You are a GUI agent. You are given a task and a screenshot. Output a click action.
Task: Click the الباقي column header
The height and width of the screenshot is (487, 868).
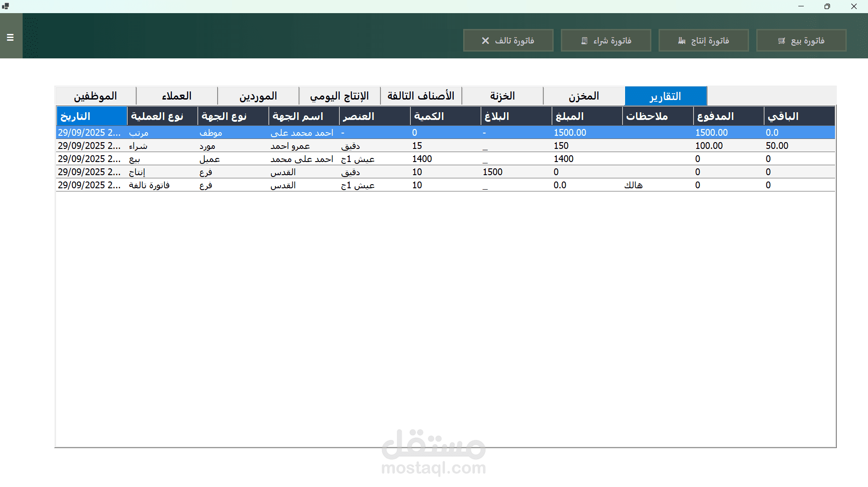point(800,116)
